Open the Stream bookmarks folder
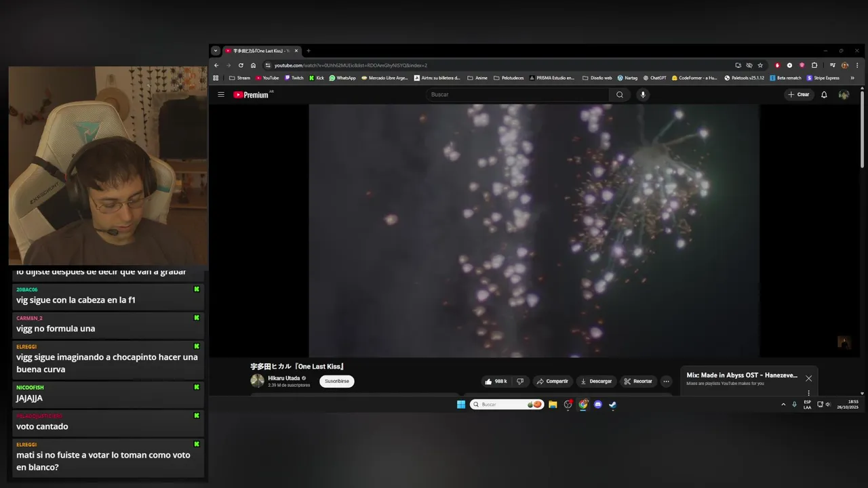Image resolution: width=868 pixels, height=488 pixels. coord(239,78)
